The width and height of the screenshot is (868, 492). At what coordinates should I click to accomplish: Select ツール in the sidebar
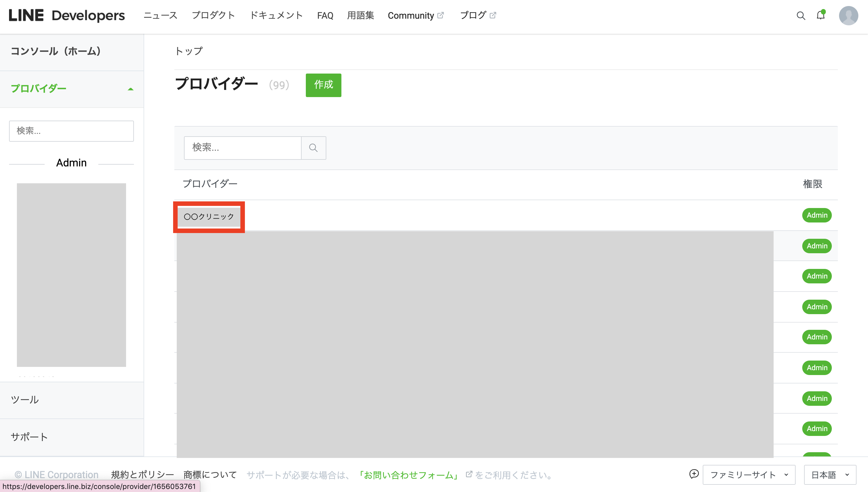(25, 400)
